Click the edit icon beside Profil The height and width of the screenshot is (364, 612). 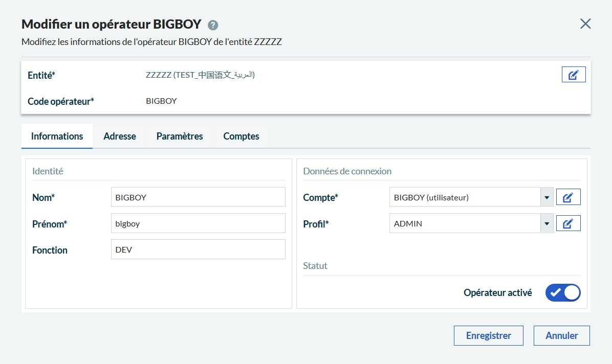click(x=568, y=223)
